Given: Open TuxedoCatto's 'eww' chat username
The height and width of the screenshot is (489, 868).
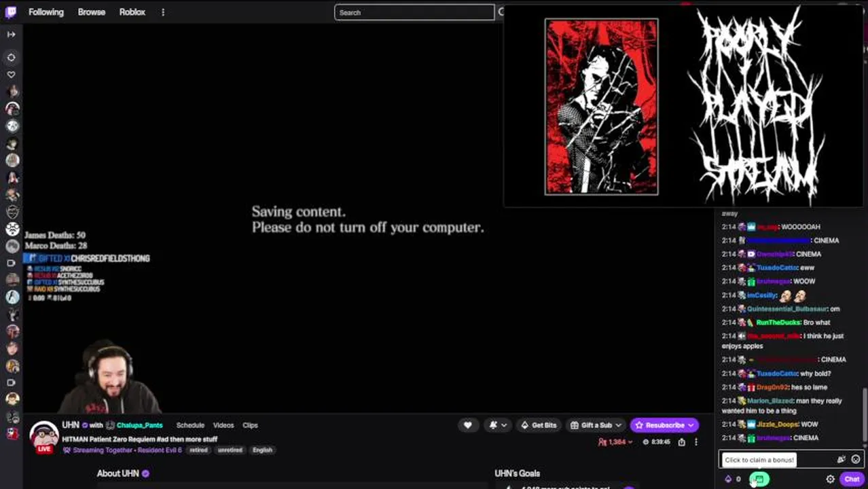Looking at the screenshot, I should [777, 268].
